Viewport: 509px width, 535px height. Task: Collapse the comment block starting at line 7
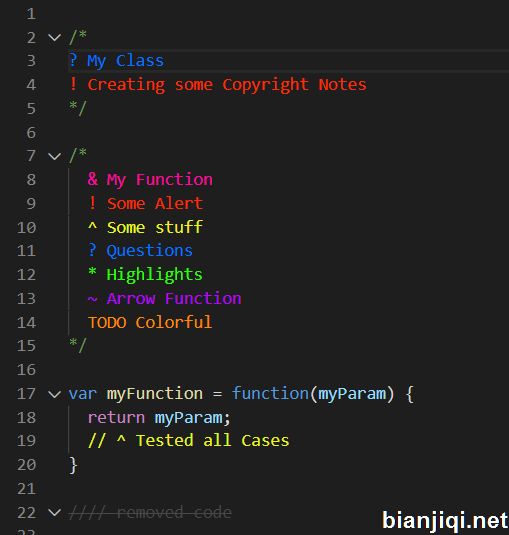55,156
